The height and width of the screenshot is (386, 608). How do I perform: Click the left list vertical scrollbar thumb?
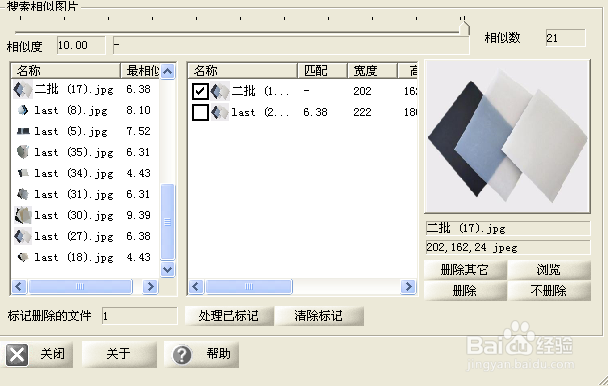168,222
